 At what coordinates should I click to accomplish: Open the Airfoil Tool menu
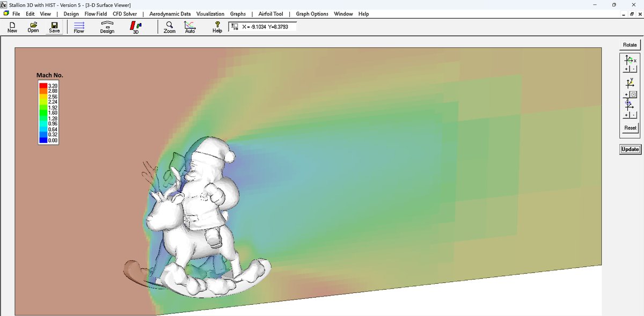[270, 14]
